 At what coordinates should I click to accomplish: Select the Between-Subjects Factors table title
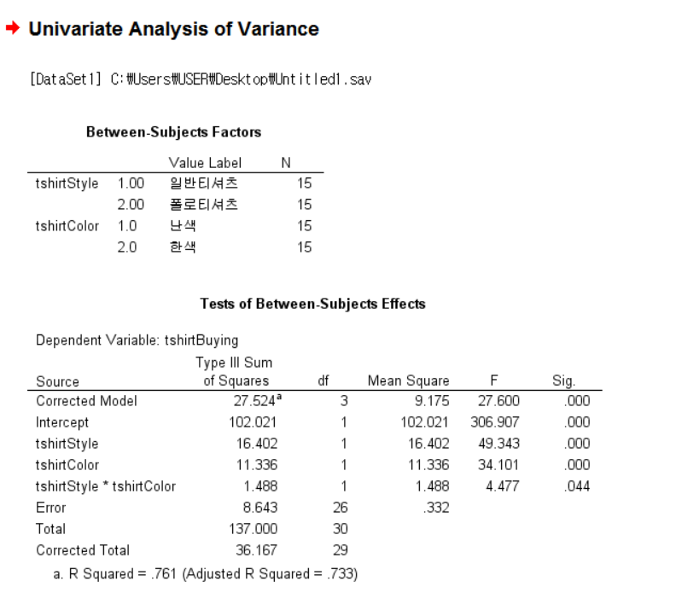coord(173,132)
